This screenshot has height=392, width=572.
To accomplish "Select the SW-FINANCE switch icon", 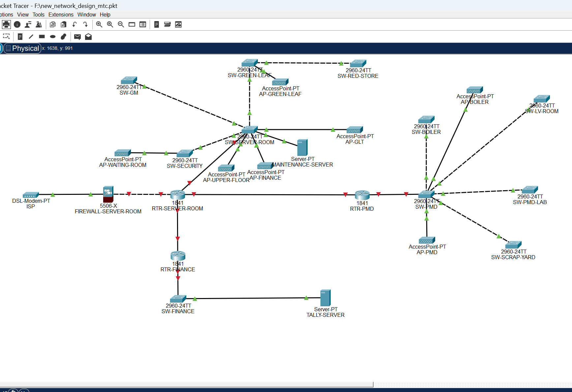I will click(178, 299).
